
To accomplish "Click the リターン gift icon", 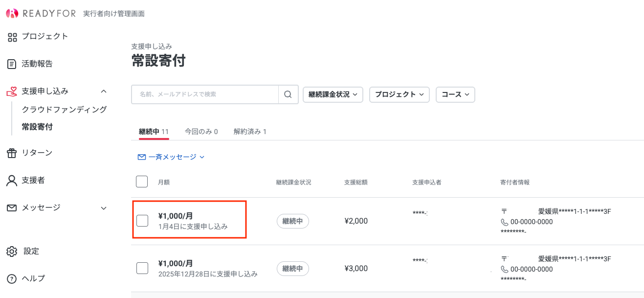I will (x=12, y=153).
